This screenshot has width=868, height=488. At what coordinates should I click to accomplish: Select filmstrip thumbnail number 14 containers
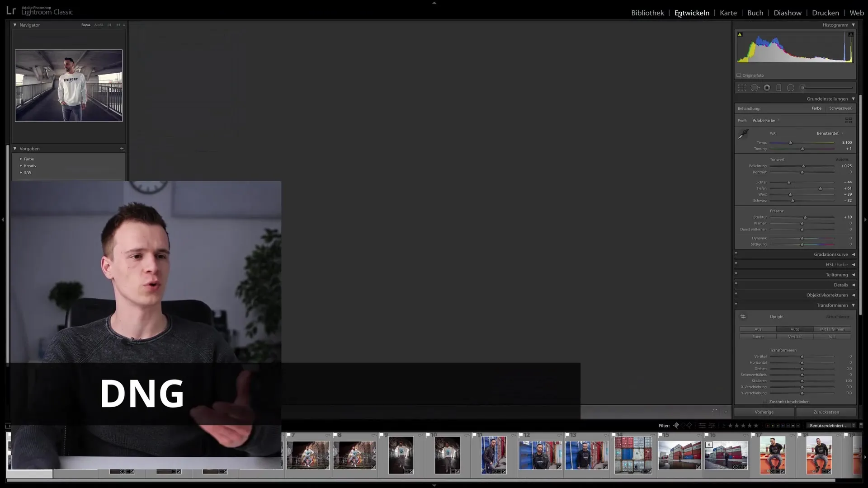[x=633, y=455]
